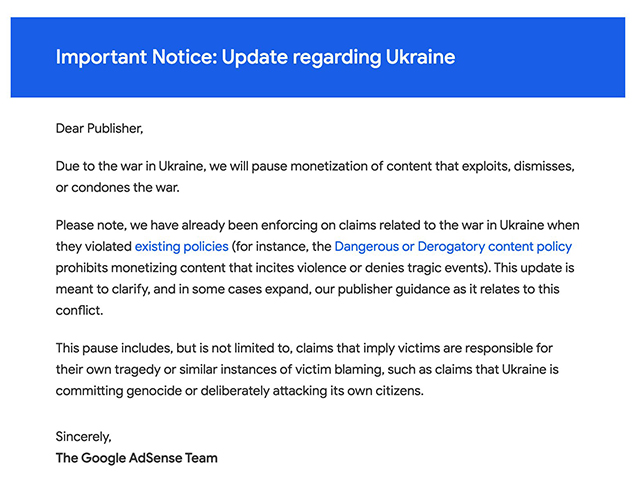Click the "Important Notice: Update regarding Ukraine" heading

pos(256,57)
